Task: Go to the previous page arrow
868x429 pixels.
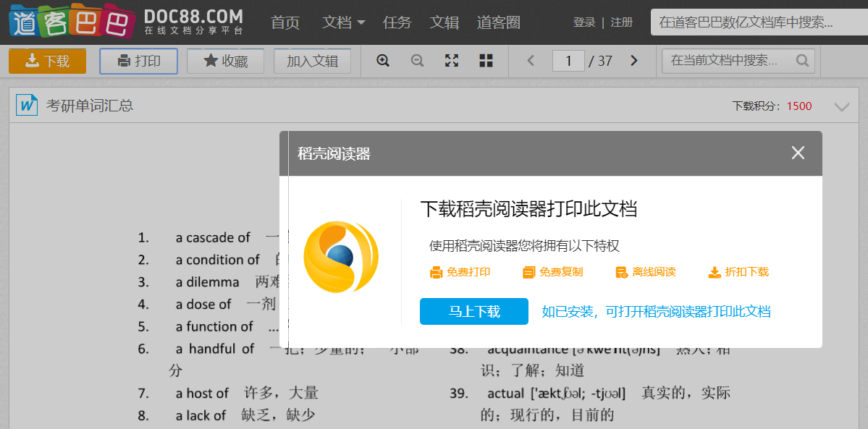Action: click(x=531, y=61)
